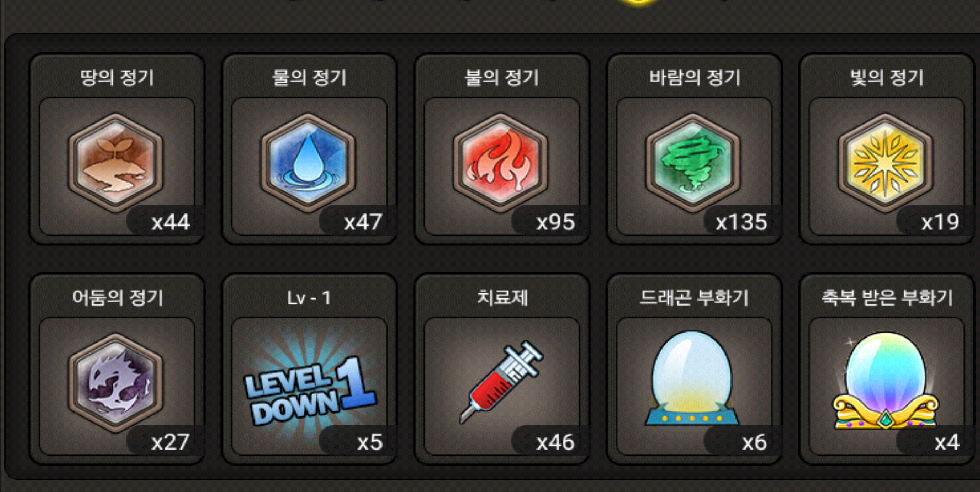980x492 pixels.
Task: Choose the purple darkness essence dragon icon
Action: (115, 383)
